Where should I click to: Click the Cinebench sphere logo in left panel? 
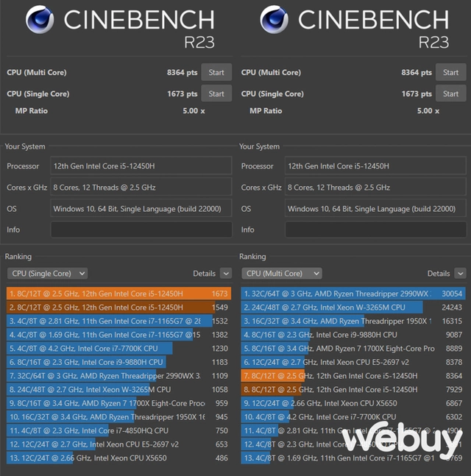click(39, 20)
